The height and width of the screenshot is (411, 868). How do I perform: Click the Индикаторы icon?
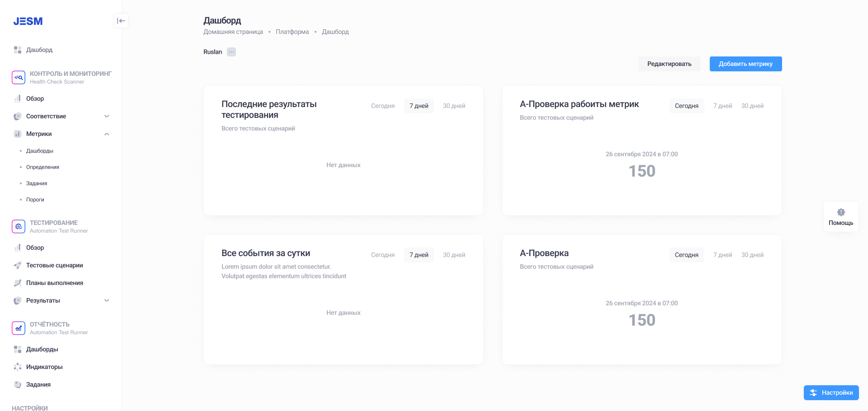click(18, 367)
